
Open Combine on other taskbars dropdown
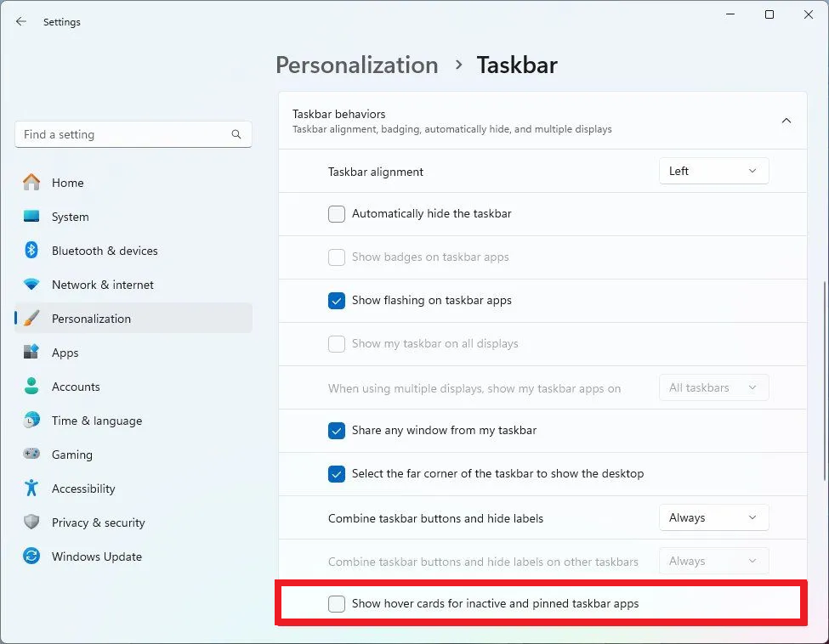point(713,561)
